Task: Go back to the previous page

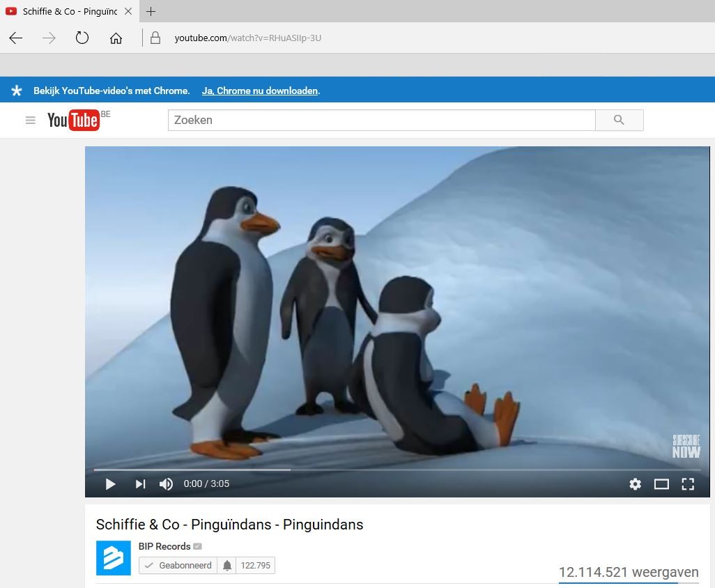Action: pyautogui.click(x=16, y=38)
